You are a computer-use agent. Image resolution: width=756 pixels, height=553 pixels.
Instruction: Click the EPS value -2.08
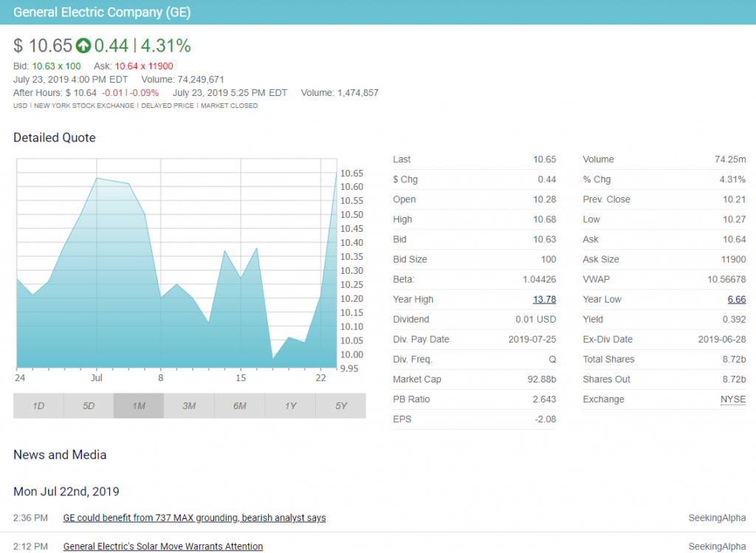pyautogui.click(x=546, y=419)
